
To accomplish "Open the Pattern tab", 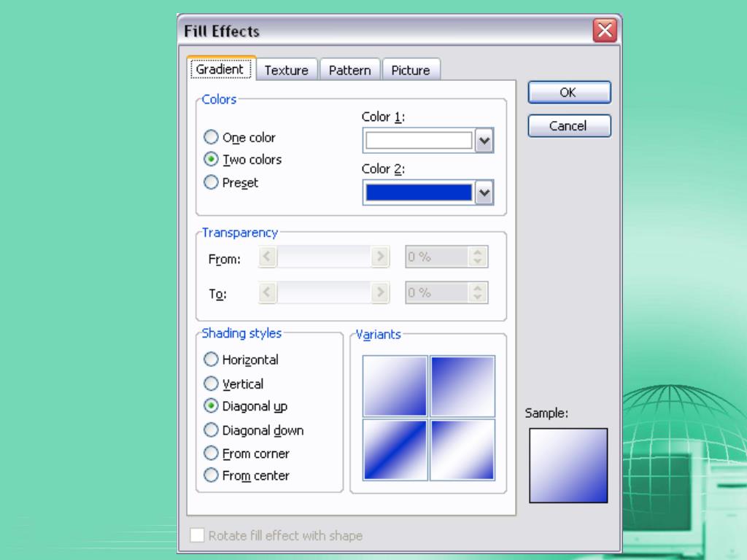I will [349, 71].
